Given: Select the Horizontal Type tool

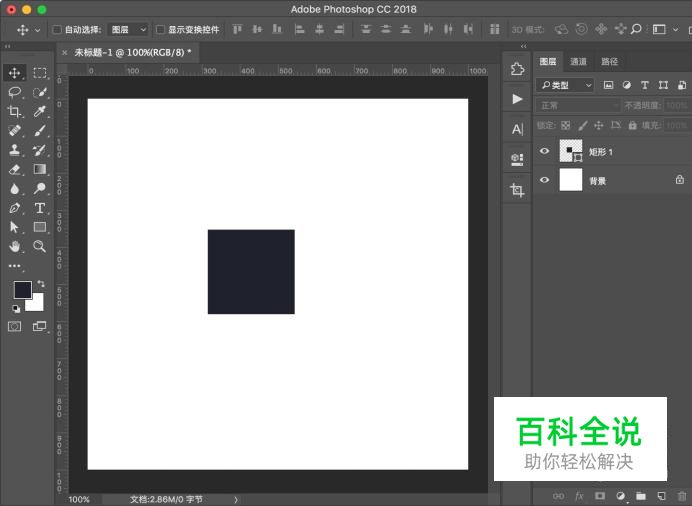Looking at the screenshot, I should pyautogui.click(x=40, y=208).
